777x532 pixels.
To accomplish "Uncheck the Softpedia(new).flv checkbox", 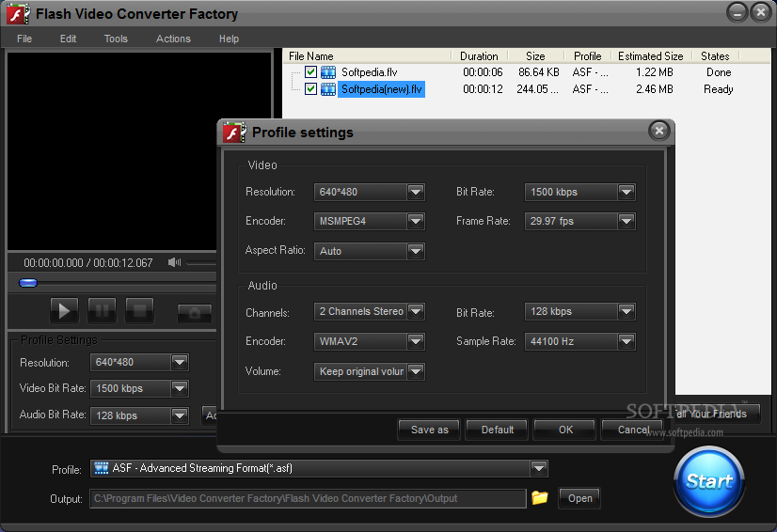I will [310, 88].
